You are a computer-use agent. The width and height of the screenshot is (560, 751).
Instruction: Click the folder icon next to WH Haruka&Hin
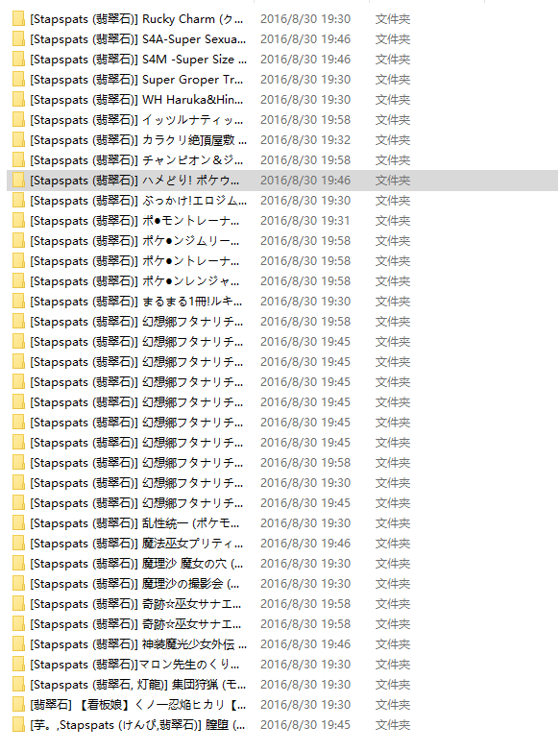pos(18,100)
